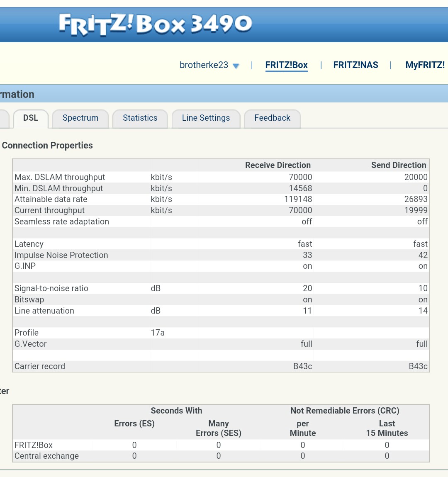Screen dimensions: 448x477
Task: Select the attainable data rate value 119148
Action: coord(298,199)
